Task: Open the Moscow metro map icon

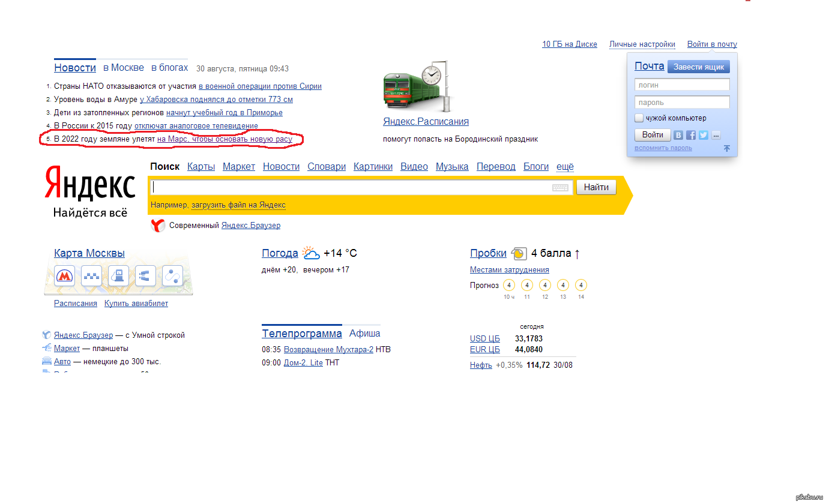Action: click(x=64, y=275)
